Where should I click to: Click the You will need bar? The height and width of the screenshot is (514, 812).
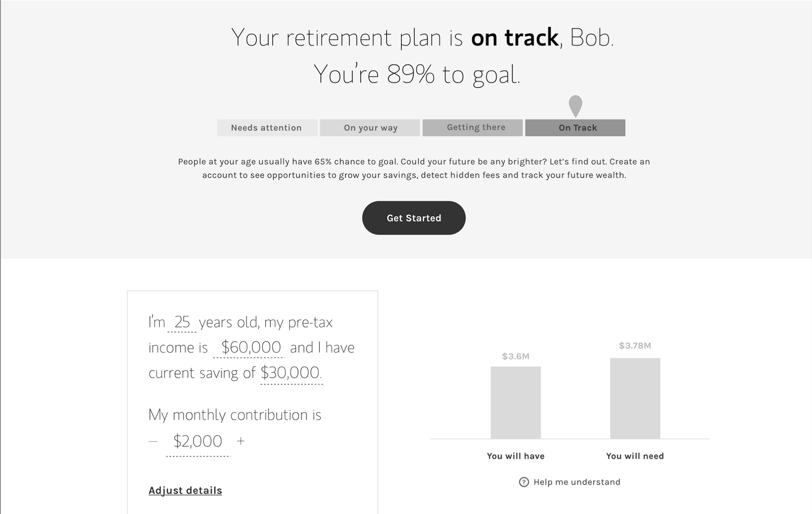pos(635,399)
